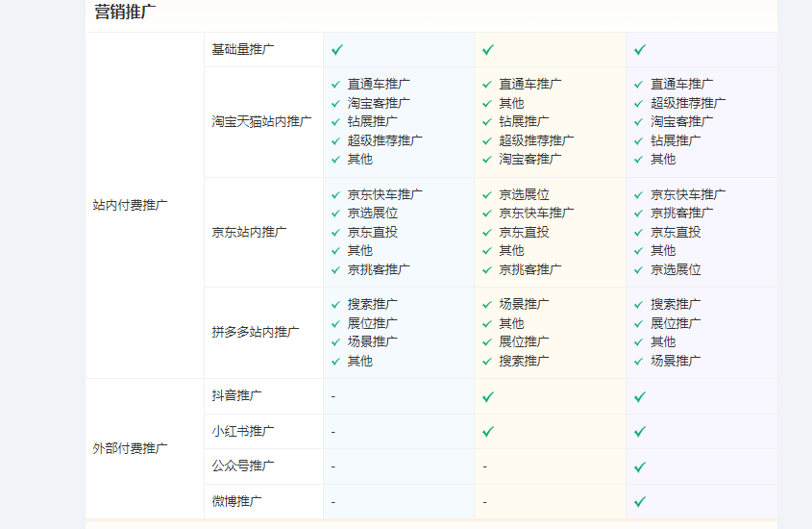Click 场景推广 in the blue column

[x=372, y=342]
